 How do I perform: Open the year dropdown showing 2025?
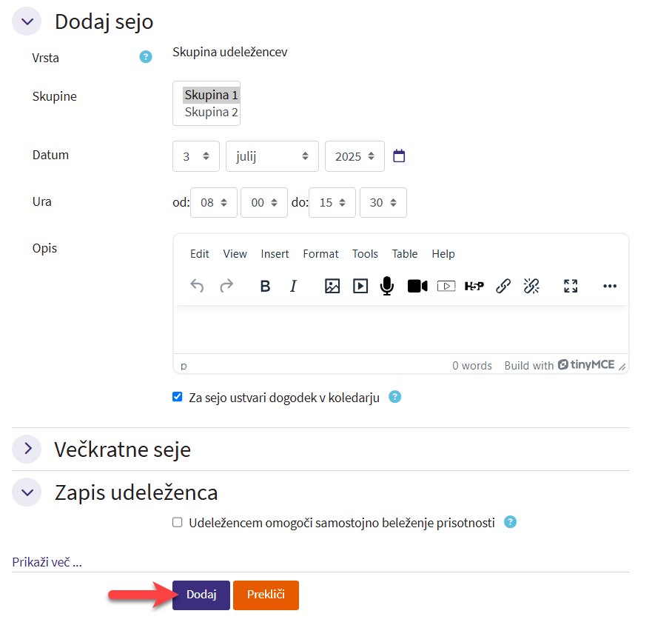click(355, 156)
